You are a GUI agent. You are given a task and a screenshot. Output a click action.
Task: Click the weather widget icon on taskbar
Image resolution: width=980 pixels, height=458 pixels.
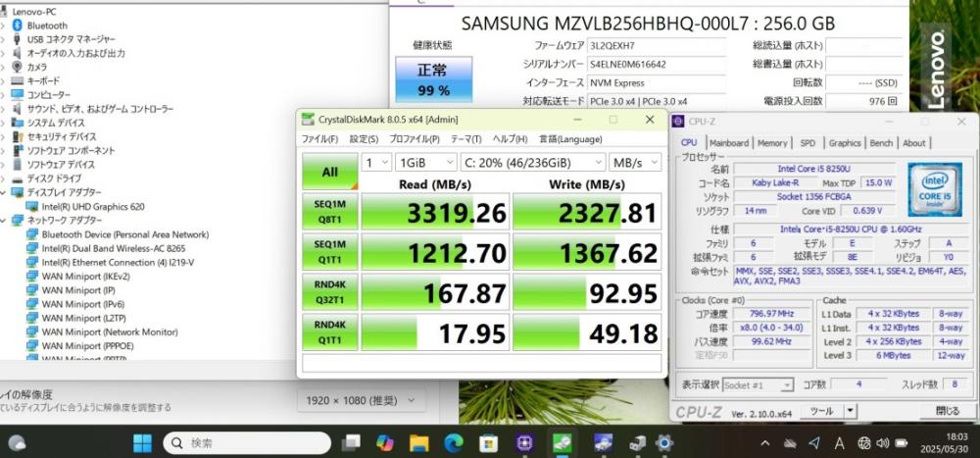(x=17, y=443)
